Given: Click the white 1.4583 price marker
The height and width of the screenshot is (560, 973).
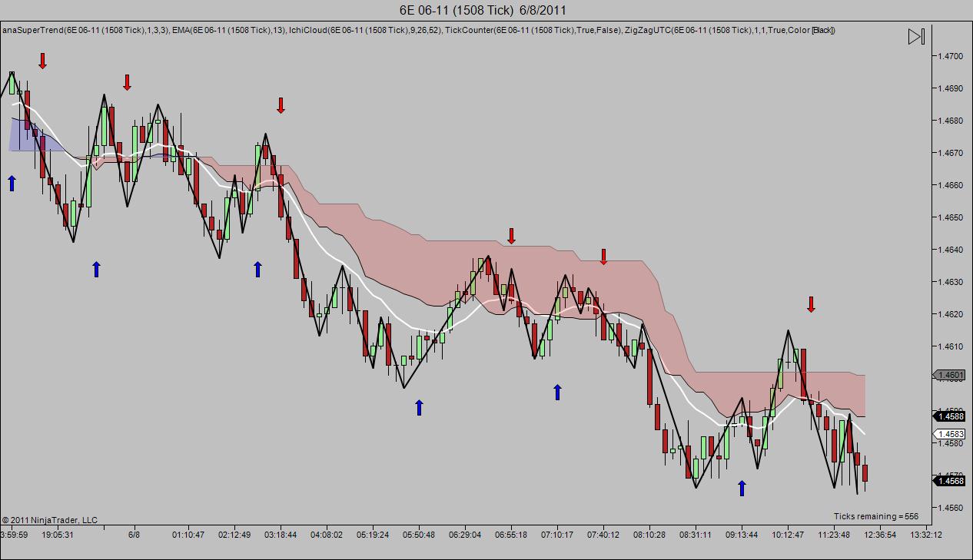Looking at the screenshot, I should pyautogui.click(x=950, y=434).
